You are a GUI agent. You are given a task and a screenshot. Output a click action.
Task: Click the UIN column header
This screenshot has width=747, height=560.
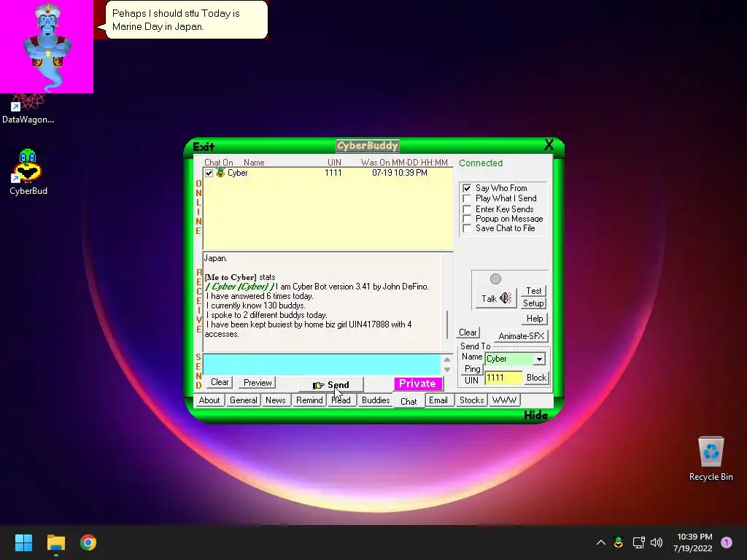tap(334, 163)
